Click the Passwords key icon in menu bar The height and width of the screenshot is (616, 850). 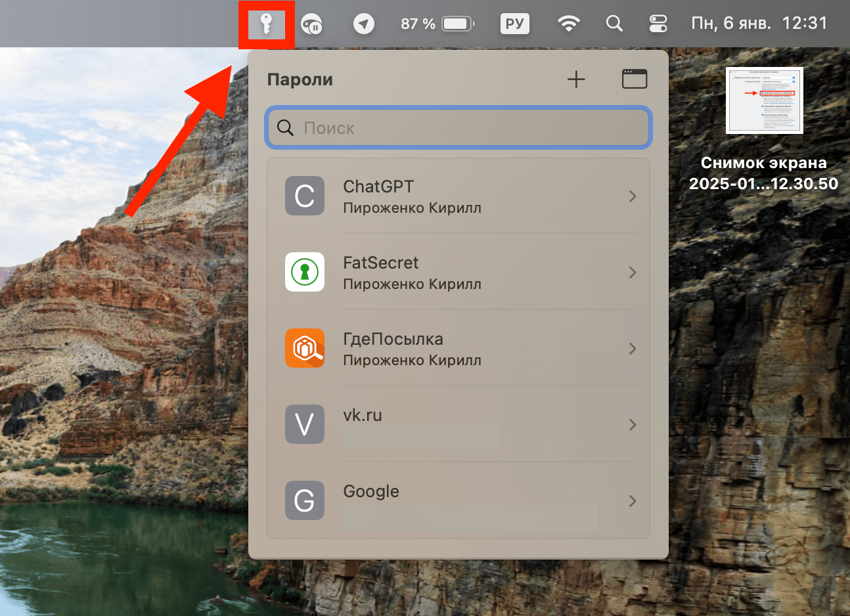tap(266, 24)
